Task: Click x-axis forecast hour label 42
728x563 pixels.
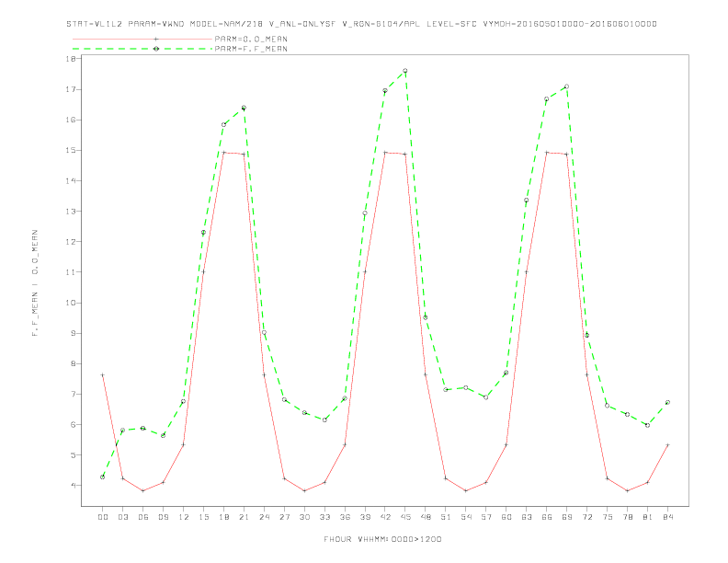Action: (385, 517)
